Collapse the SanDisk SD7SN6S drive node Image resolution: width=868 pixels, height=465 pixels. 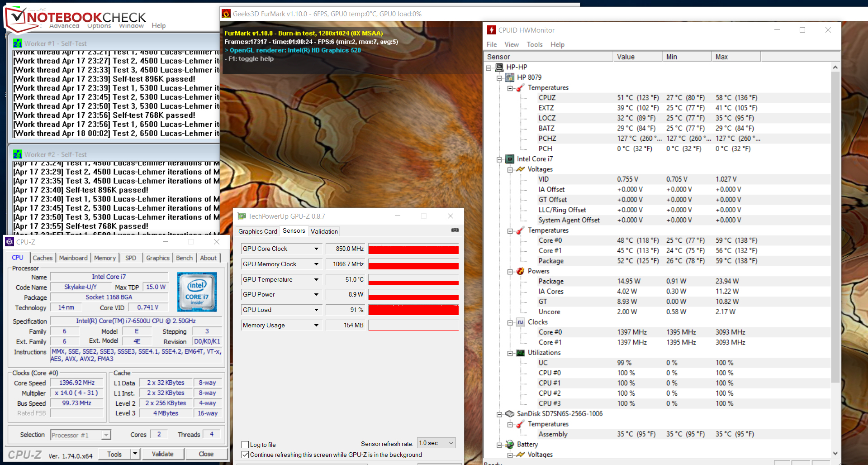point(499,414)
